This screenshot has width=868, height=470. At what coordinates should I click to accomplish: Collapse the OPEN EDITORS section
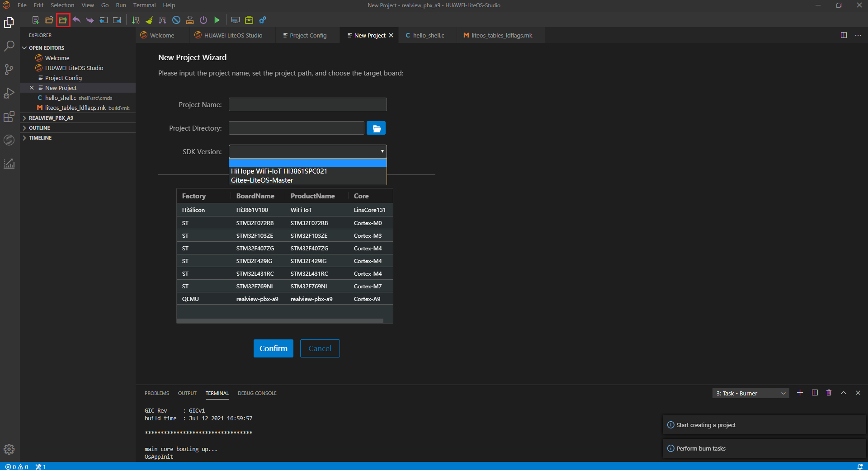[78, 48]
